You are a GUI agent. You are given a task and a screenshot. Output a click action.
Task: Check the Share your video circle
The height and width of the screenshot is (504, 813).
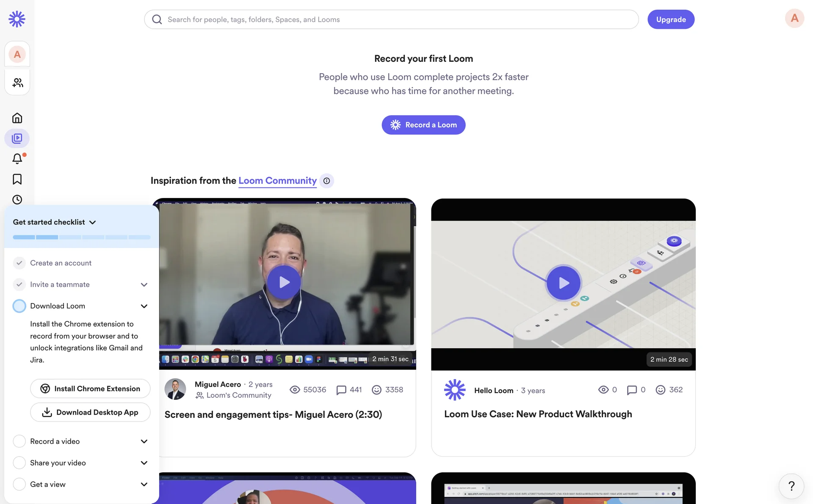coord(19,463)
